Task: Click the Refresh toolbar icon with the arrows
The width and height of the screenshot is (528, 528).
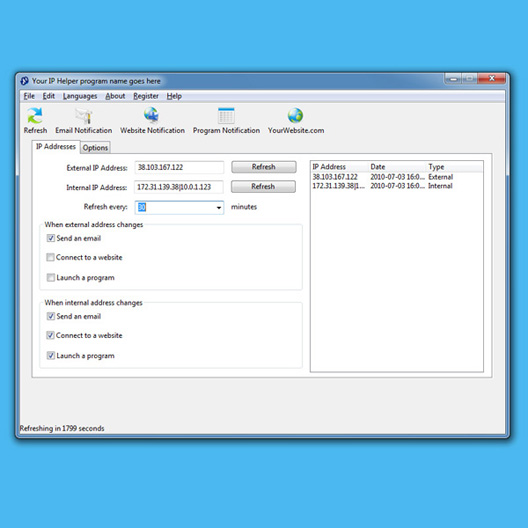Action: click(x=35, y=116)
